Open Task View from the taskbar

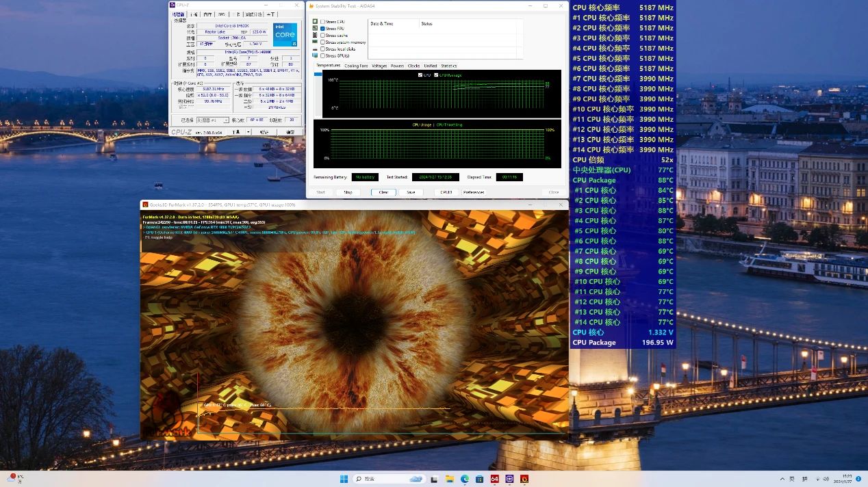click(434, 479)
